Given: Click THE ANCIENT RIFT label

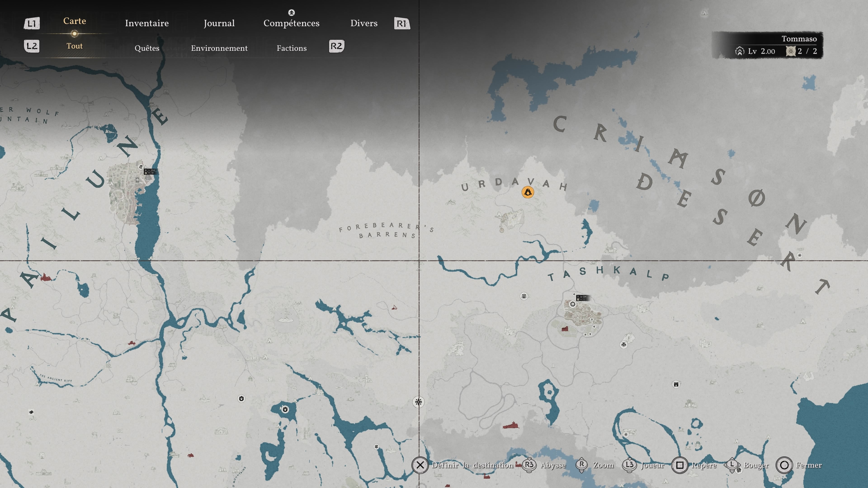Looking at the screenshot, I should 56,378.
